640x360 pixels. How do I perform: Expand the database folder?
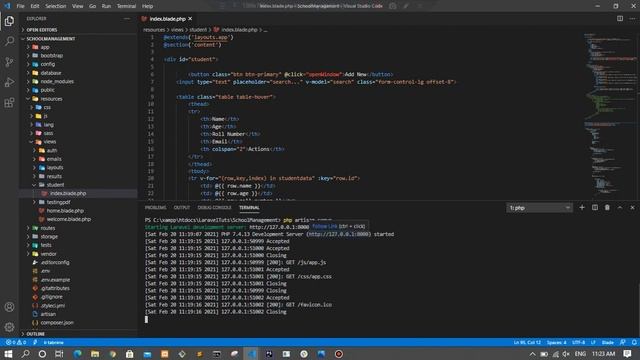[51, 73]
